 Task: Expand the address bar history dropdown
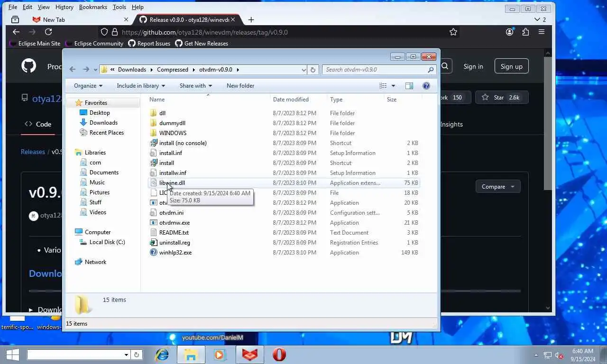click(303, 70)
